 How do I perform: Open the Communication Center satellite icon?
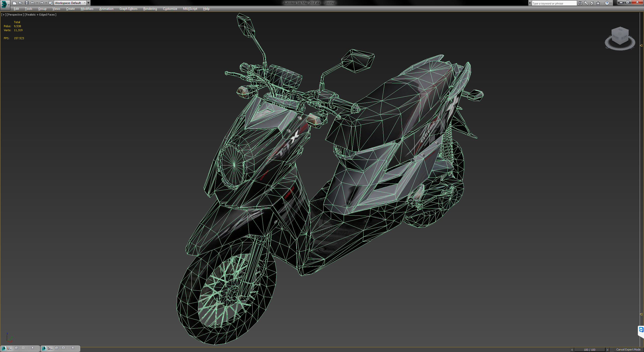pyautogui.click(x=592, y=3)
